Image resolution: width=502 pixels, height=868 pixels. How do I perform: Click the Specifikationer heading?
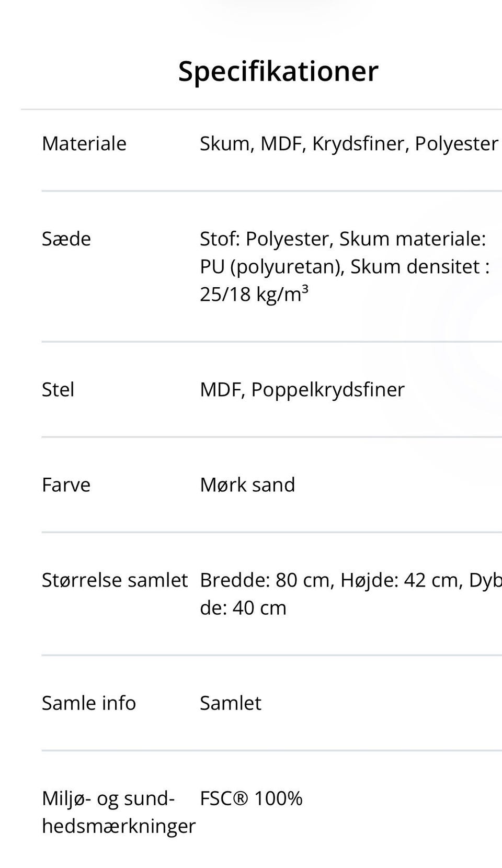coord(278,71)
